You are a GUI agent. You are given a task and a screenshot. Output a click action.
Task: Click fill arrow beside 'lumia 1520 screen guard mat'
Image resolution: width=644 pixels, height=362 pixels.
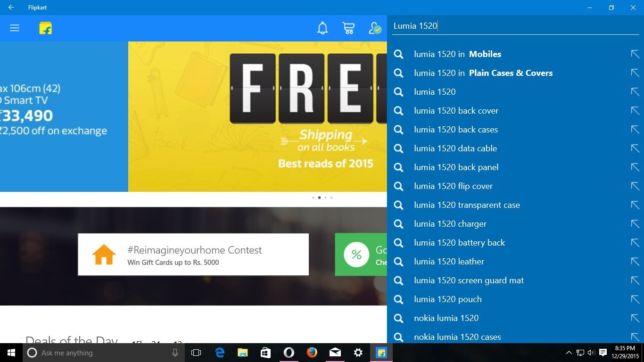(x=635, y=280)
